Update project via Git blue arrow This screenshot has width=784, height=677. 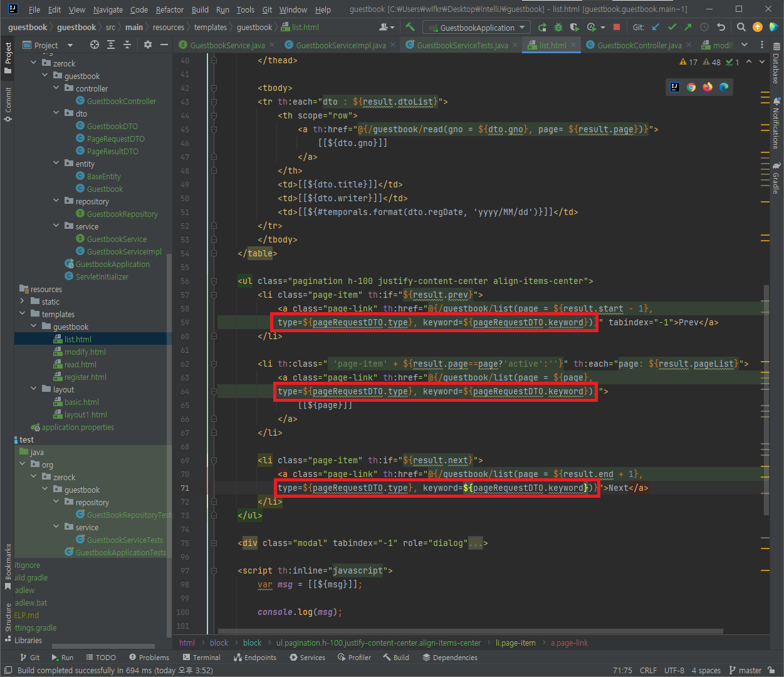pos(656,27)
